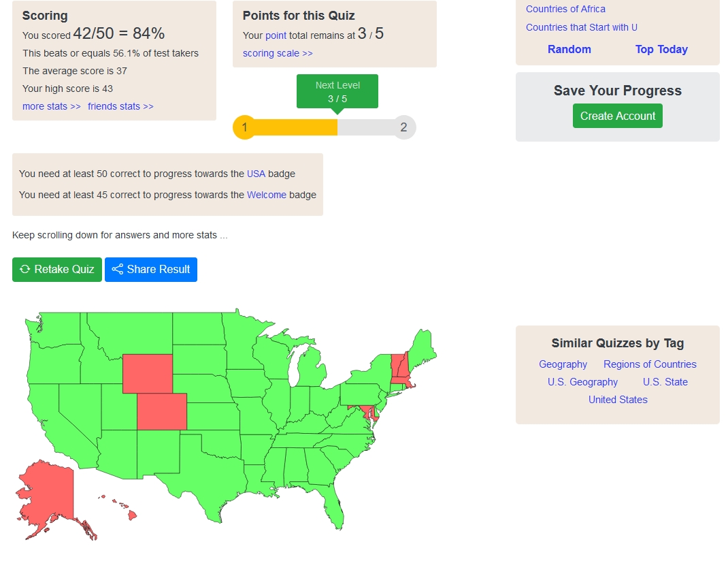The width and height of the screenshot is (728, 572).
Task: Go to Top Today quizzes
Action: (661, 49)
